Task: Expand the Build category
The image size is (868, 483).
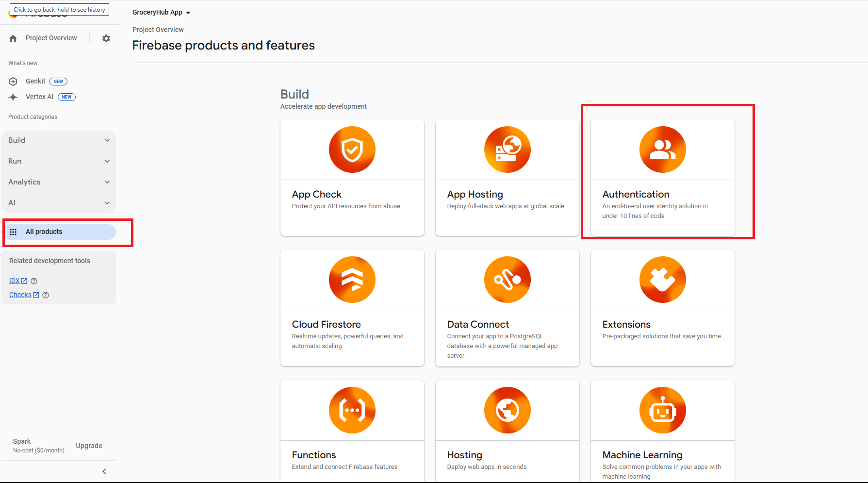Action: pos(59,140)
